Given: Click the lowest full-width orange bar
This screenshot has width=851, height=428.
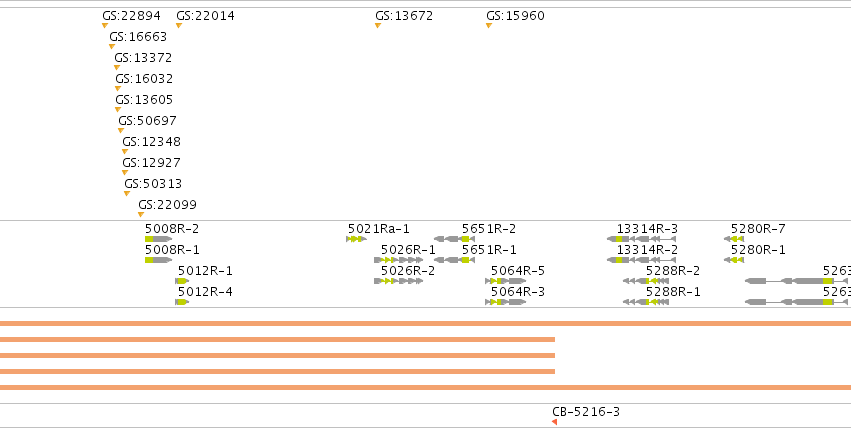Looking at the screenshot, I should tap(426, 387).
